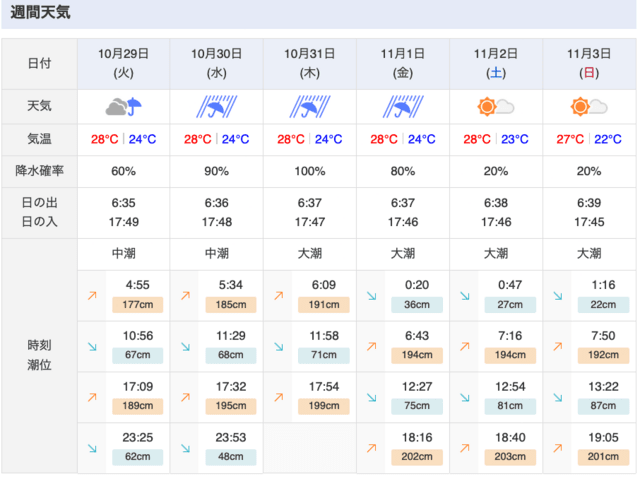Image resolution: width=640 pixels, height=479 pixels.
Task: Click the falling tide arrow beside 11:58
Action: (x=279, y=346)
